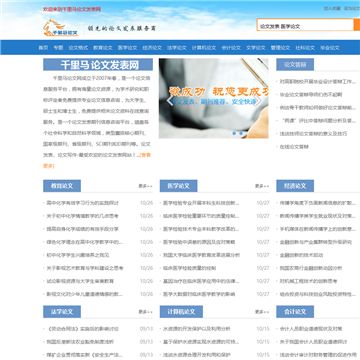Screen dimensions: 360x360
Task: Select the first carousel indicator dot
Action: (x=234, y=133)
